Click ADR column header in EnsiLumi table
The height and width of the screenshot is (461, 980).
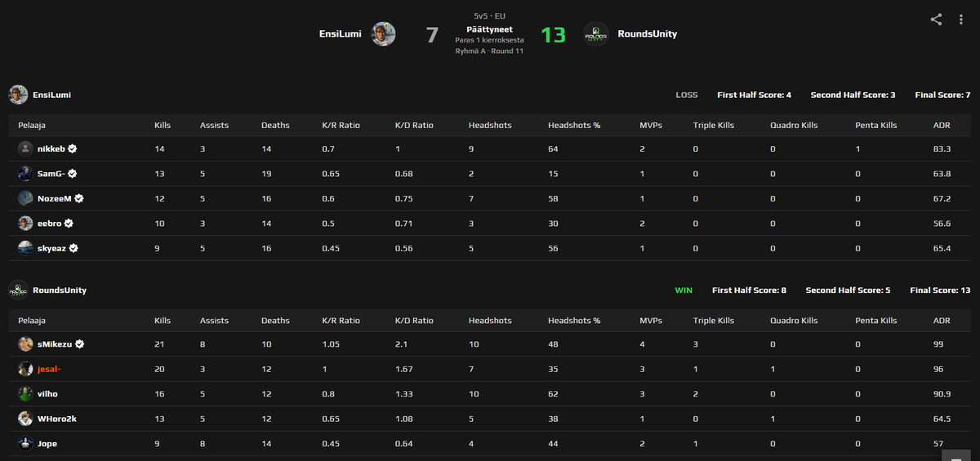[942, 126]
